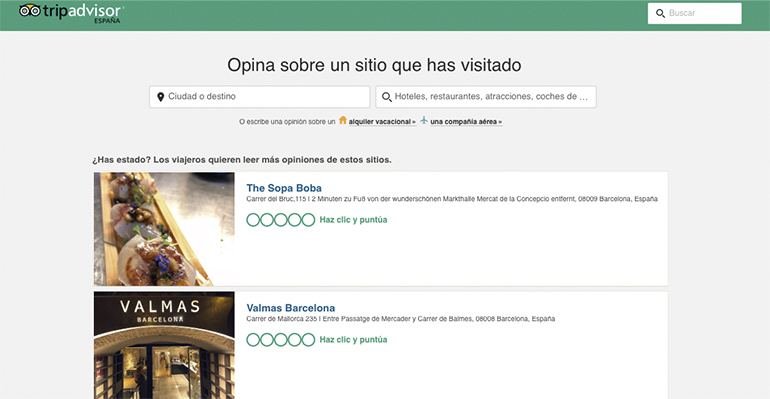Click the magnifier icon in Buscar box
This screenshot has height=399, width=770.
660,14
